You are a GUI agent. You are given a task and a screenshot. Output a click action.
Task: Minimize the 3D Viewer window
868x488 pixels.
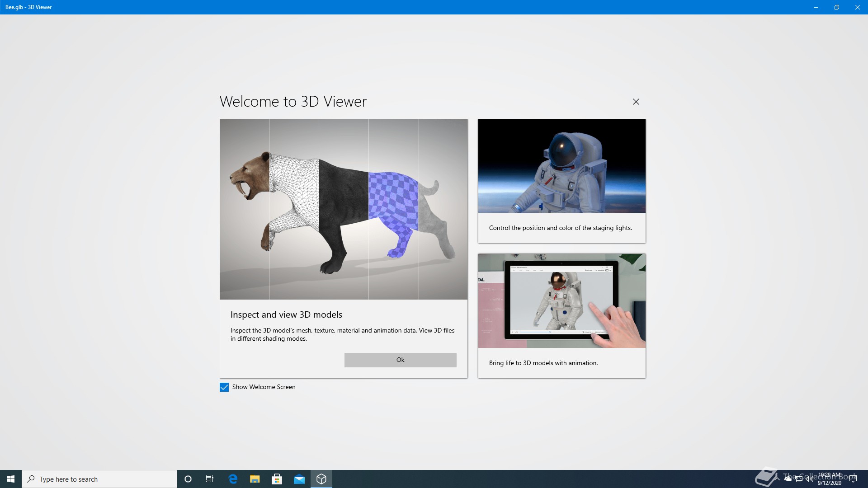point(816,7)
